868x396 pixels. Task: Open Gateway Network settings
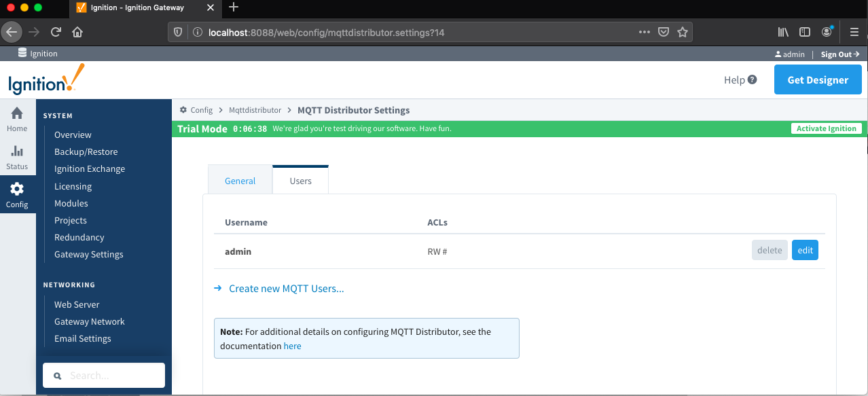[90, 321]
